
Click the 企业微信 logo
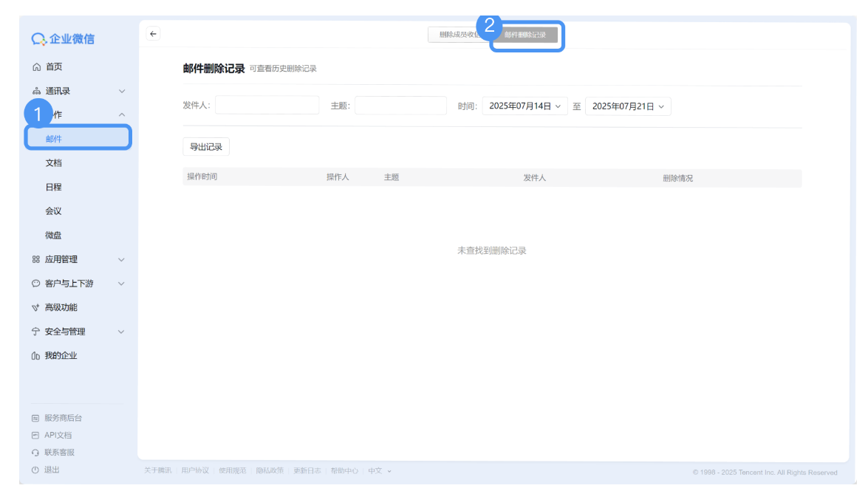click(63, 38)
